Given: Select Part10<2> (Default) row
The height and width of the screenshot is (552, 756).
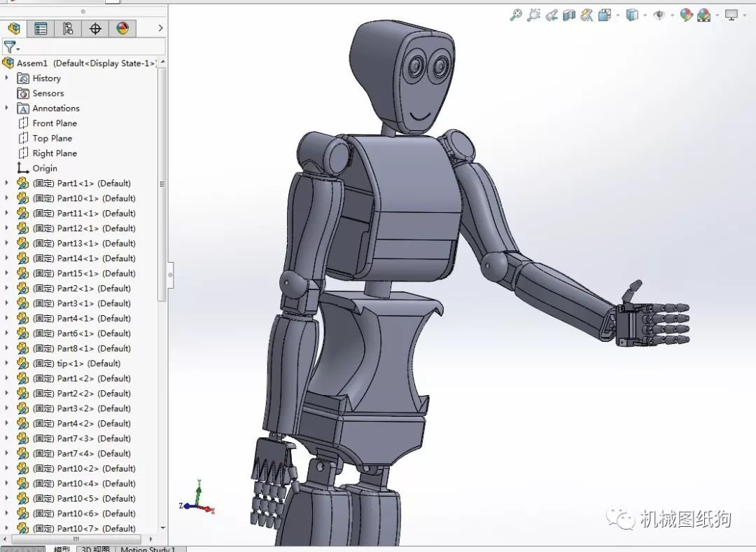Looking at the screenshot, I should tap(76, 468).
